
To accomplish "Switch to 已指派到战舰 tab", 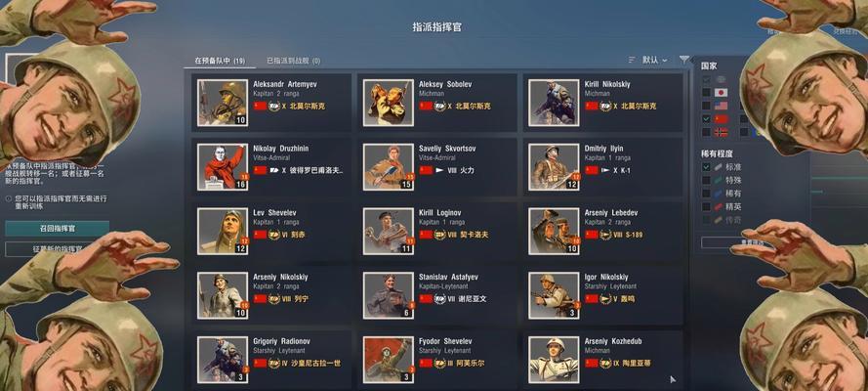I will click(x=293, y=61).
